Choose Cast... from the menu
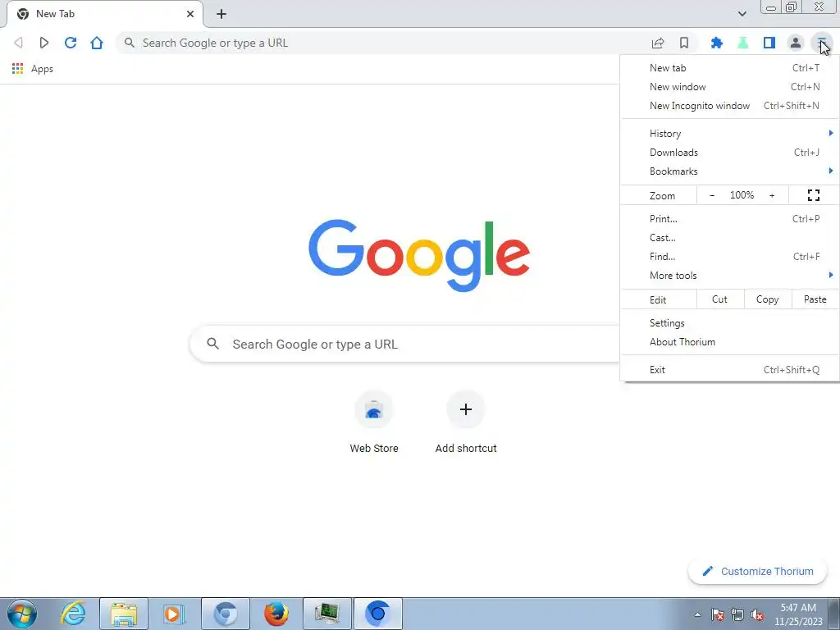840x630 pixels. coord(730,238)
